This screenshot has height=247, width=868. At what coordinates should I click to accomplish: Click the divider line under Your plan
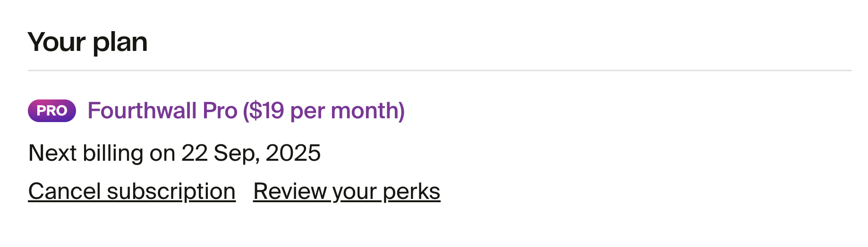coord(439,71)
